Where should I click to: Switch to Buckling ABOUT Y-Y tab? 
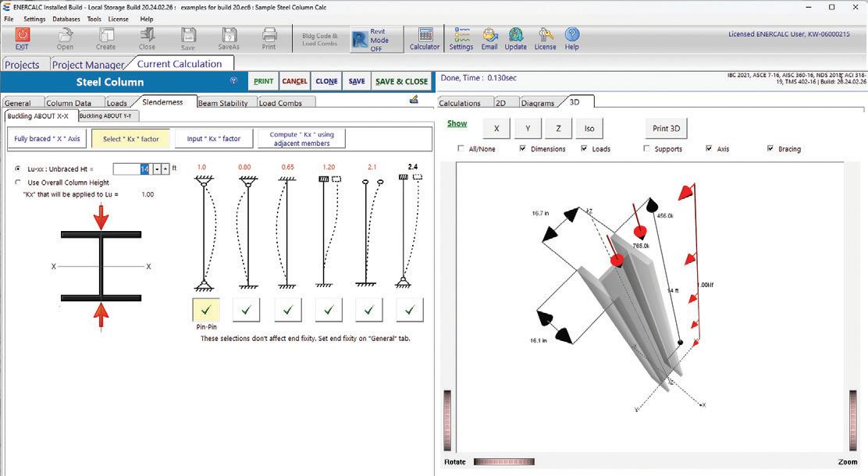(x=105, y=115)
